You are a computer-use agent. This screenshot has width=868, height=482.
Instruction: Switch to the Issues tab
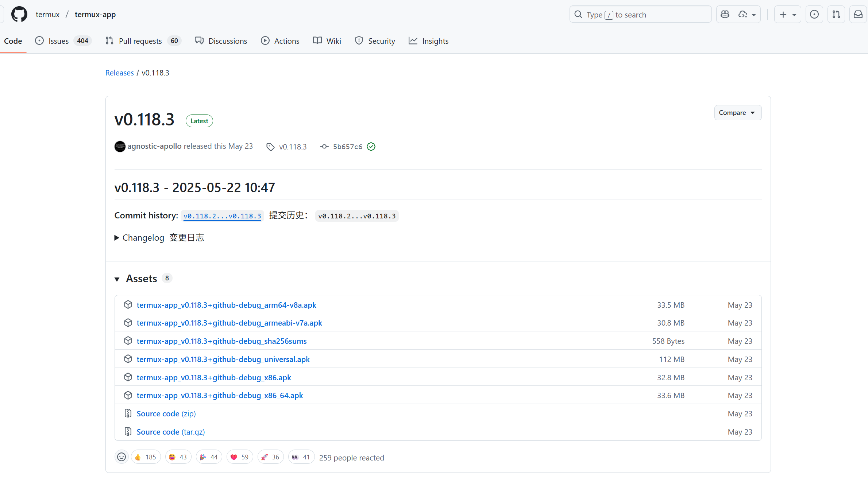[63, 41]
